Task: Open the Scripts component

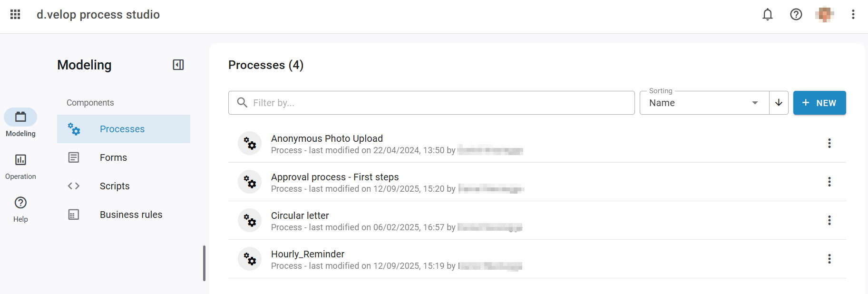Action: pyautogui.click(x=114, y=186)
